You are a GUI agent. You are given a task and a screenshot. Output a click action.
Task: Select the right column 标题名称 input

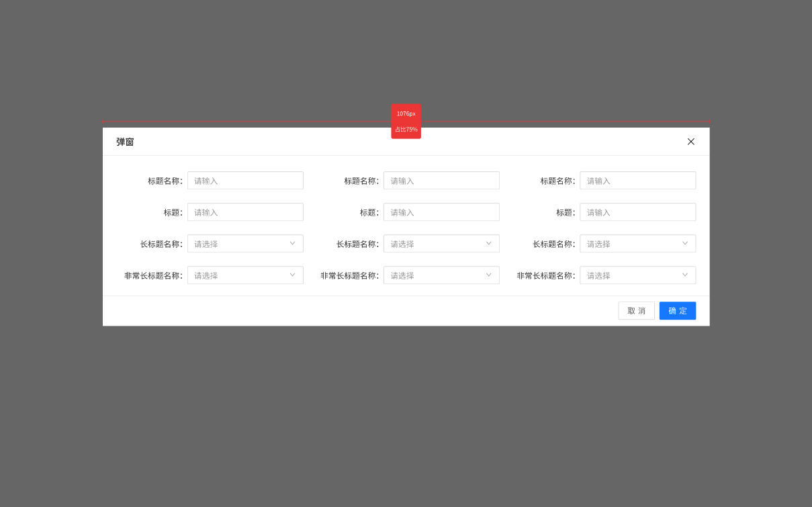click(637, 181)
